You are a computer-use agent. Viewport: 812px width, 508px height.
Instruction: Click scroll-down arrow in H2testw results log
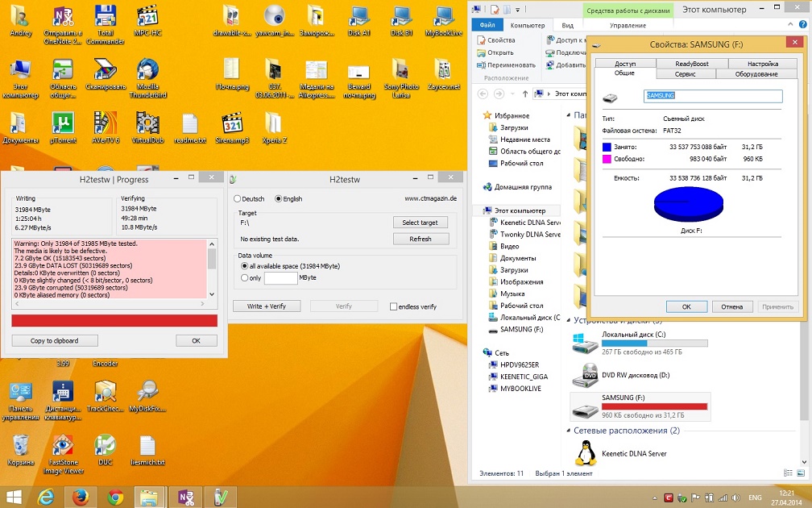click(212, 294)
